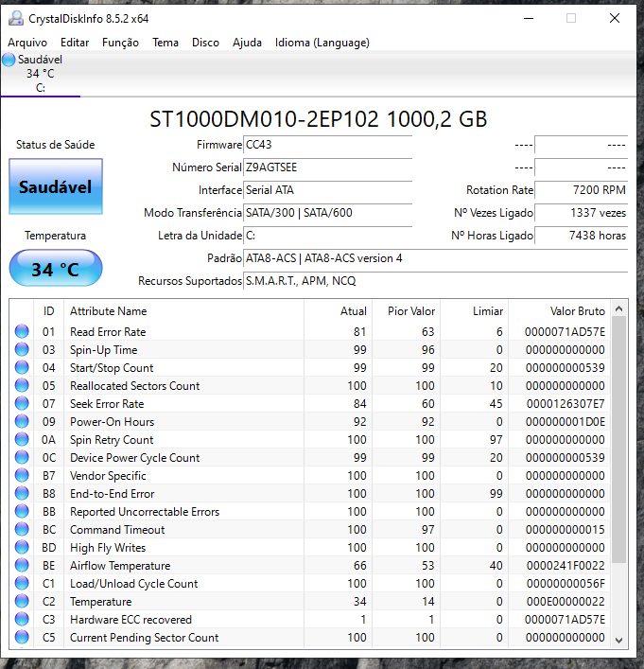Select the C: drive tab
The height and width of the screenshot is (669, 644).
pos(41,74)
